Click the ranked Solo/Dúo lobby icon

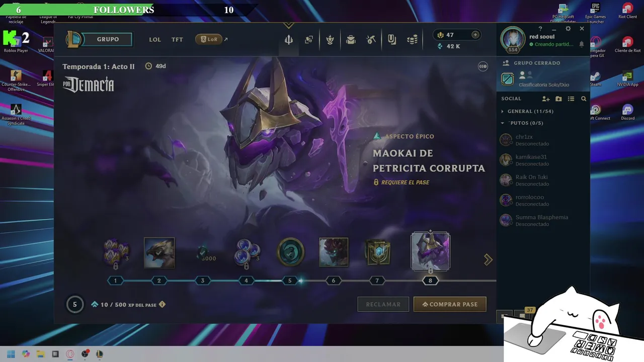pyautogui.click(x=507, y=79)
